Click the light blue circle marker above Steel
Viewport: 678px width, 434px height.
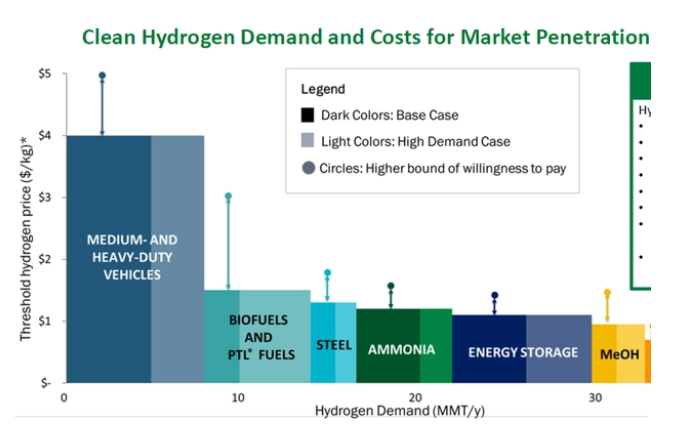click(x=327, y=273)
